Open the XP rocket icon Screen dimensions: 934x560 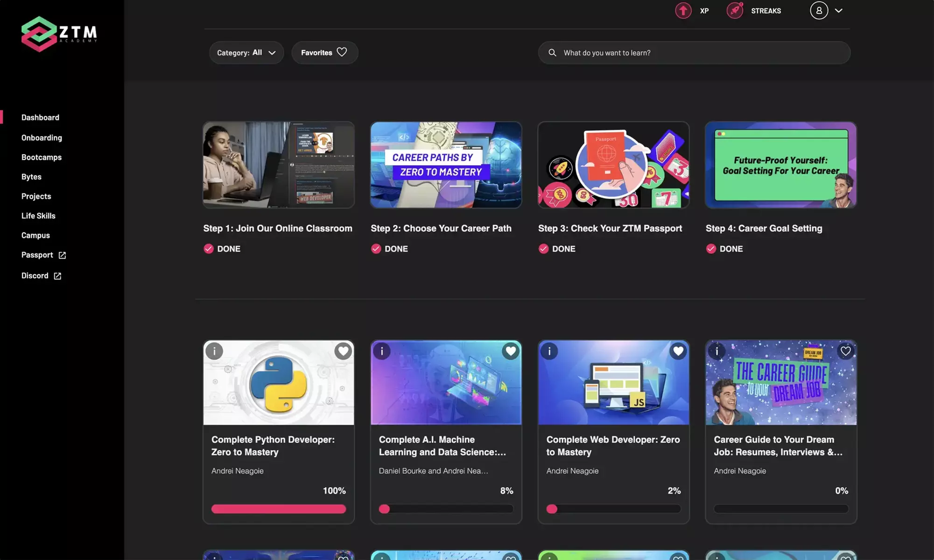[683, 10]
